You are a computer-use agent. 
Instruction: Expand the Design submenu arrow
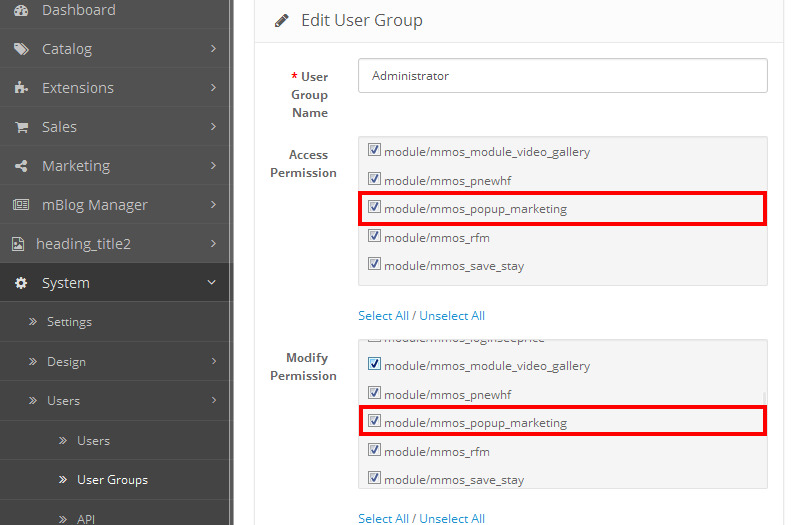(x=213, y=362)
